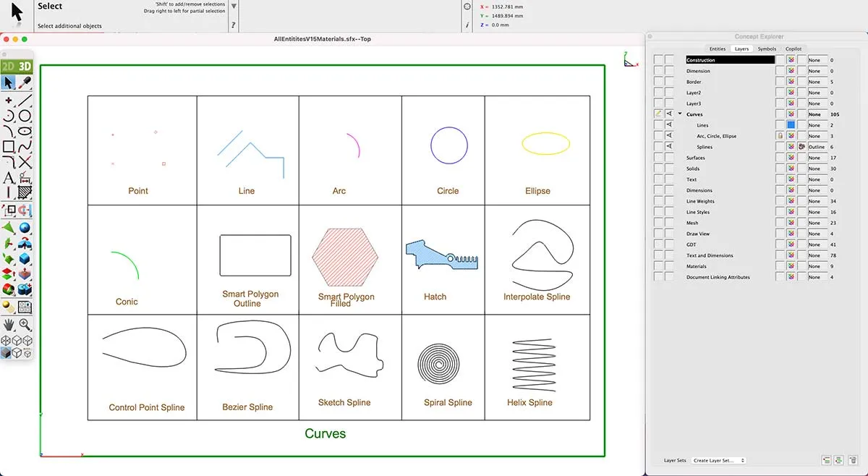Click the magnifier zoom tool
868x476 pixels.
[25, 325]
